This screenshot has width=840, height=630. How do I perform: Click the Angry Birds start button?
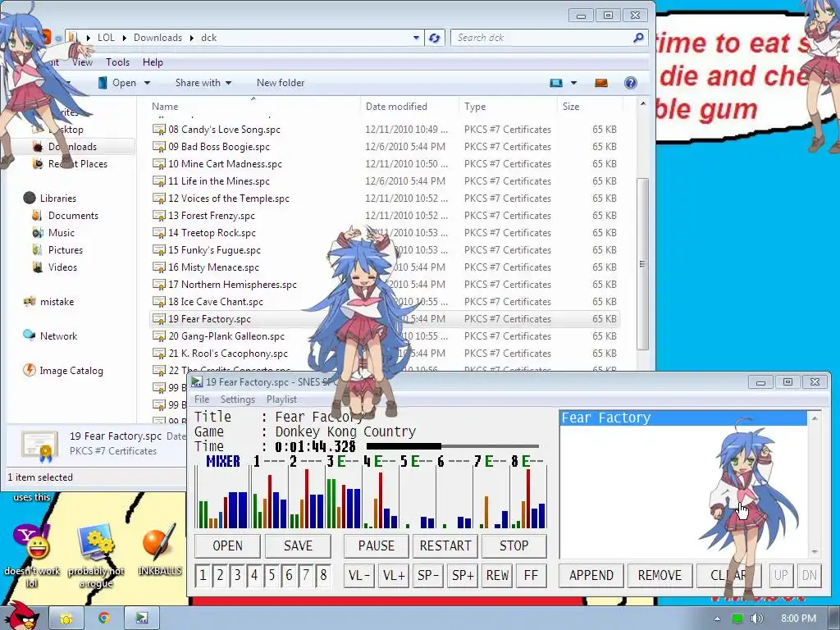coord(21,616)
